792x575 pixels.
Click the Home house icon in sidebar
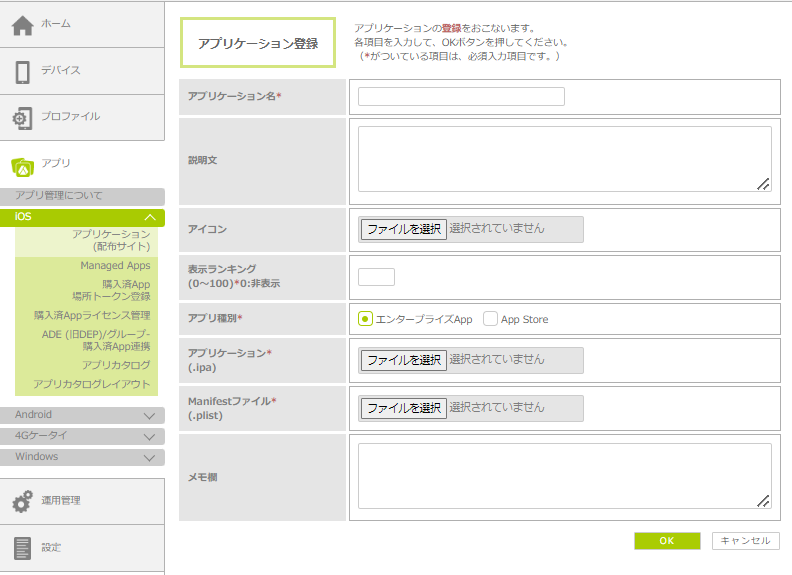23,25
